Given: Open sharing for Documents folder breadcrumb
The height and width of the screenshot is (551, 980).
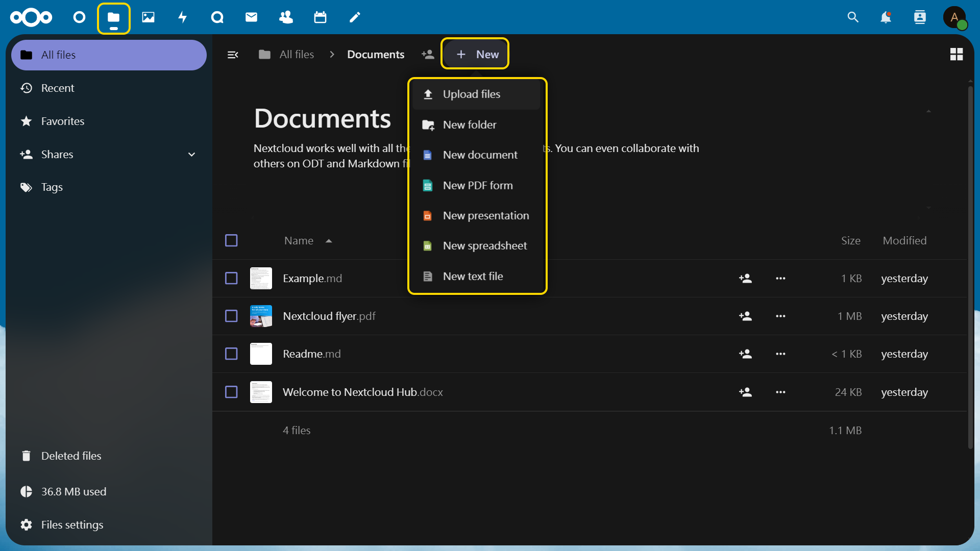Looking at the screenshot, I should tap(428, 54).
